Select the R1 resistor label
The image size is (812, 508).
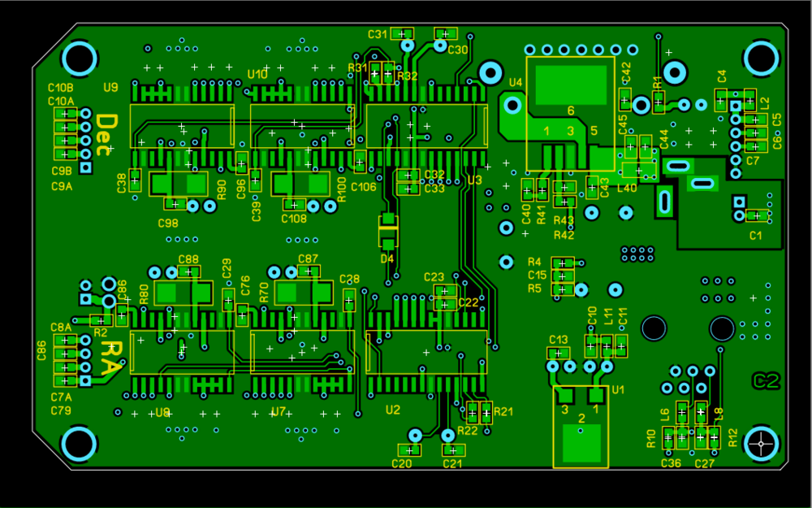coord(658,82)
